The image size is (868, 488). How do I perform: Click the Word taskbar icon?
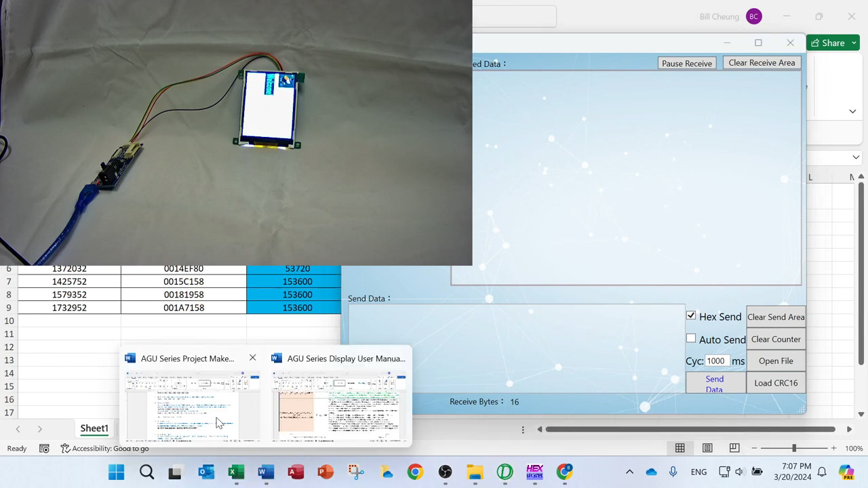point(266,472)
